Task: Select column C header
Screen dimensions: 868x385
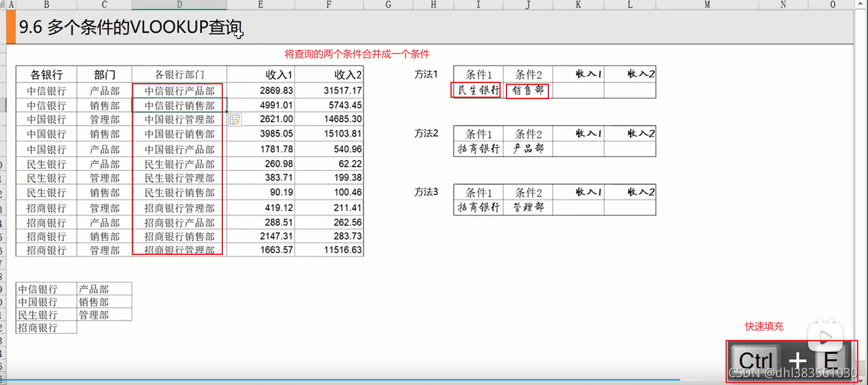Action: pyautogui.click(x=104, y=5)
